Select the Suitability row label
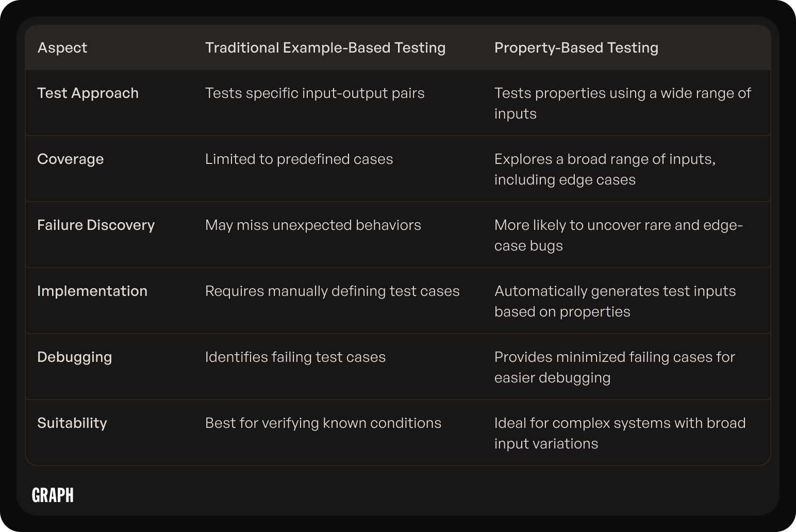This screenshot has height=532, width=796. click(72, 423)
